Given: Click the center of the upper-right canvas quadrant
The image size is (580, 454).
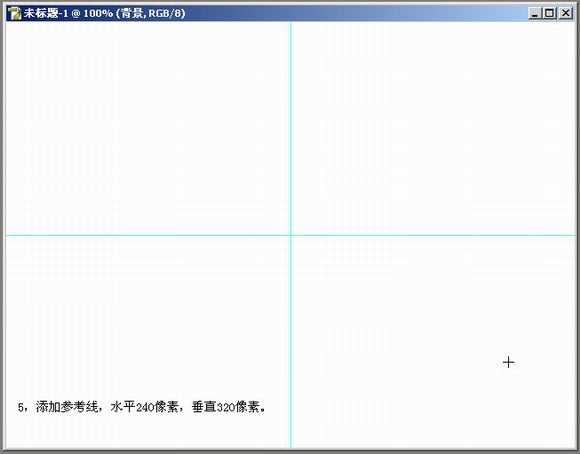Looking at the screenshot, I should 434,128.
